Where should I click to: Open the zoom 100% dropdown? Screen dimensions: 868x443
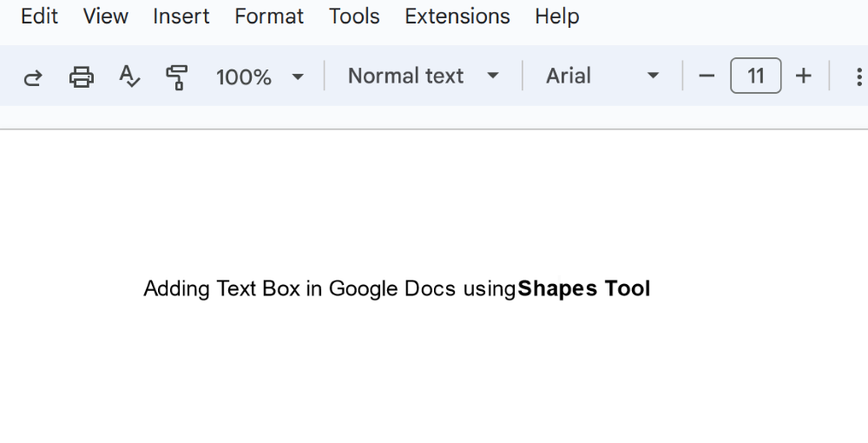[x=260, y=77]
